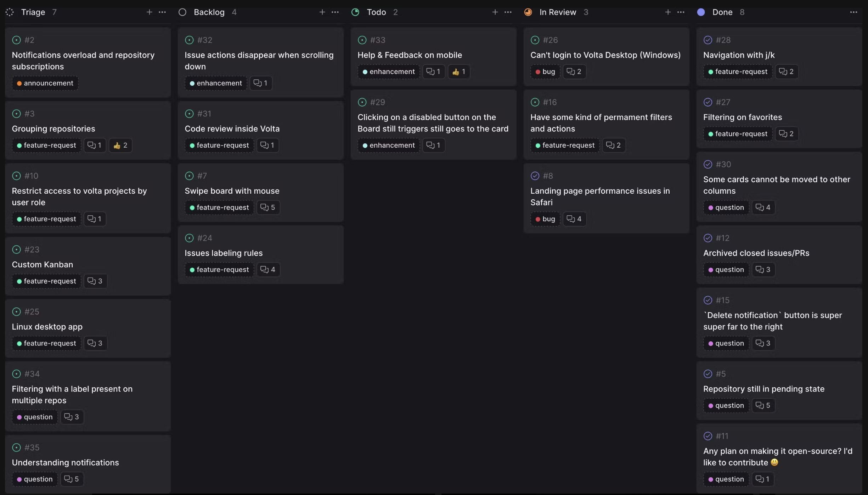Open the Linux desktop app issue title
This screenshot has height=495, width=868.
click(47, 327)
